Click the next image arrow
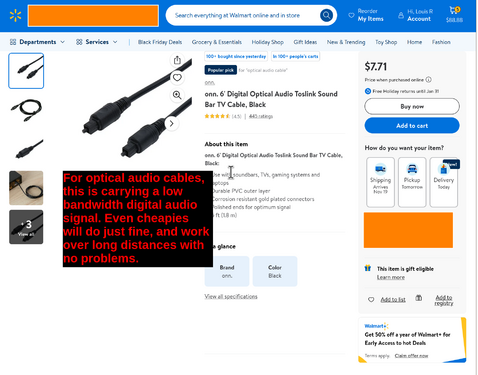 coord(171,124)
